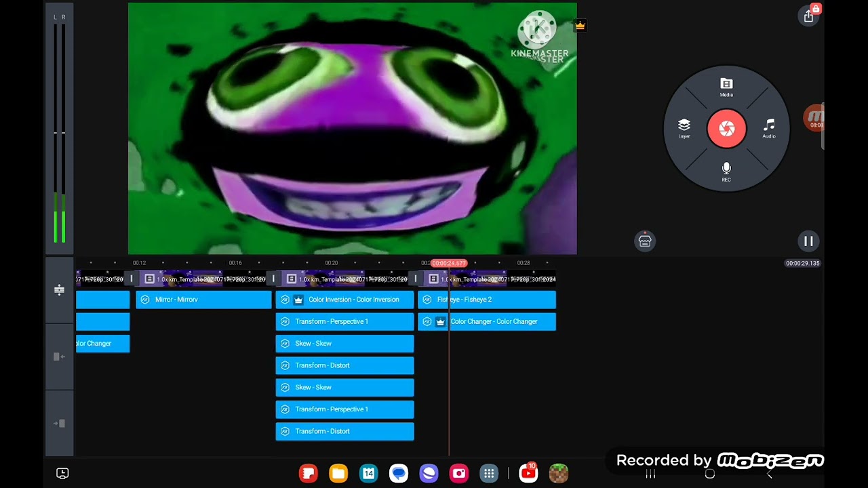Open the KineMaster asset store icon
The image size is (868, 488).
(x=645, y=241)
